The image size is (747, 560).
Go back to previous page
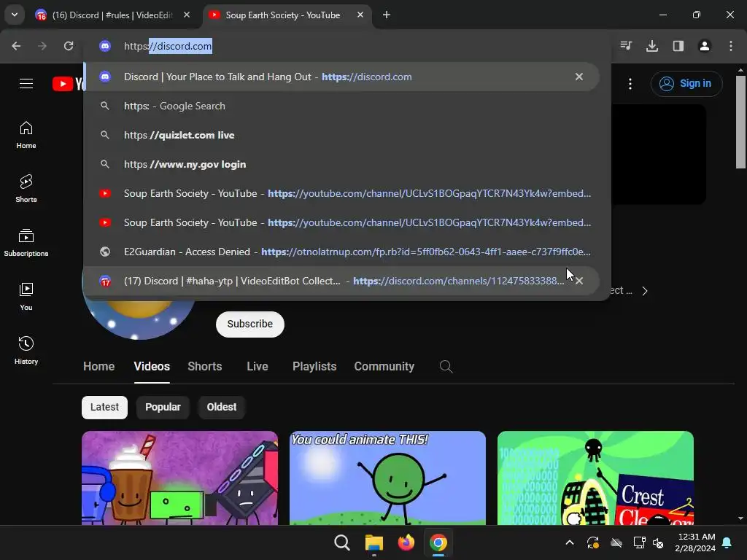pyautogui.click(x=16, y=46)
